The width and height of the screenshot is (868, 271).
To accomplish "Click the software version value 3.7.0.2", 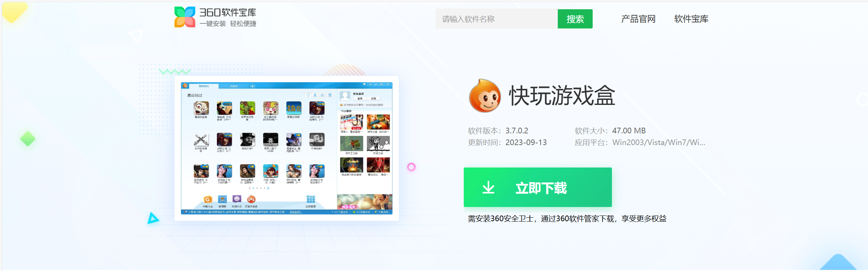I will [517, 131].
